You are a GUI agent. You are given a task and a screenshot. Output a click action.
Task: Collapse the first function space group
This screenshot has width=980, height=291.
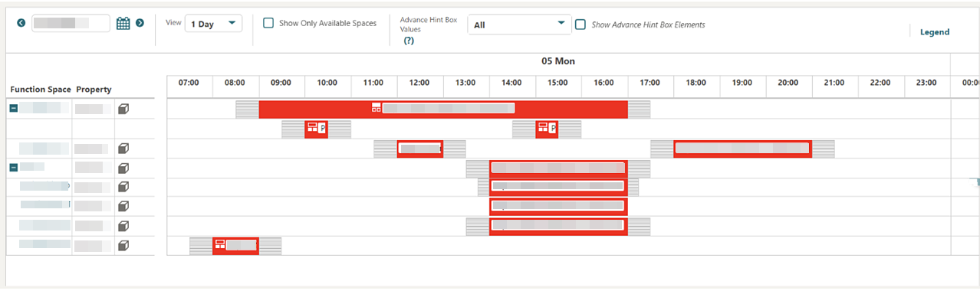click(14, 109)
